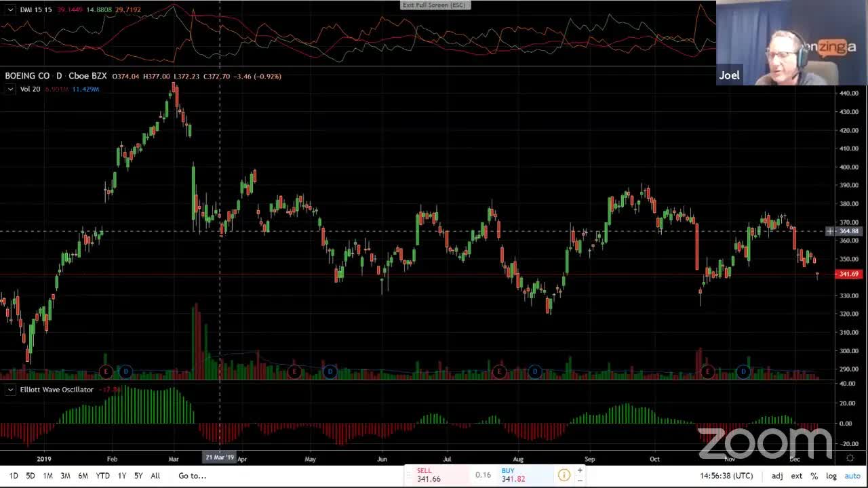
Task: Click the 2019 time axis label
Action: point(44,459)
